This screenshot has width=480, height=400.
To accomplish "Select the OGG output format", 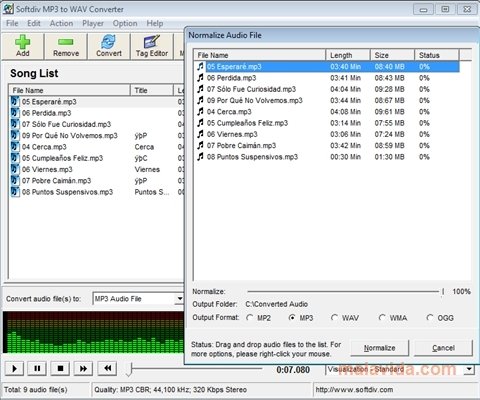I will (x=430, y=318).
